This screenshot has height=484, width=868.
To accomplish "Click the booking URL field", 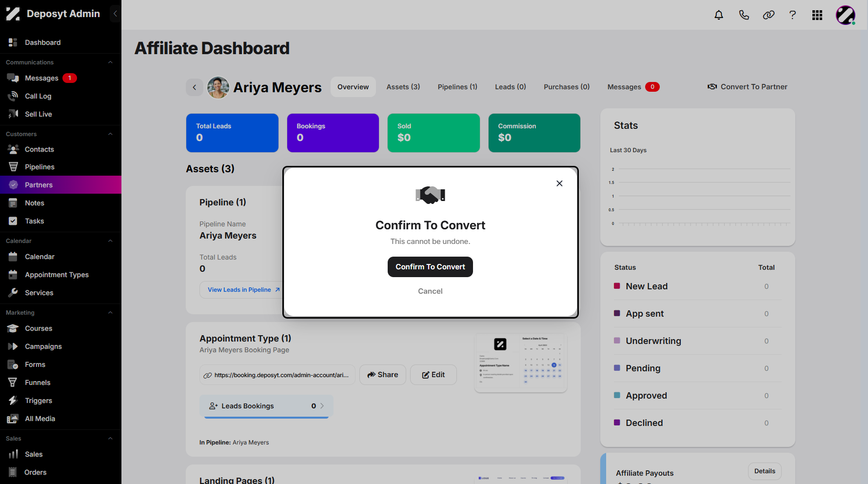I will pos(277,375).
